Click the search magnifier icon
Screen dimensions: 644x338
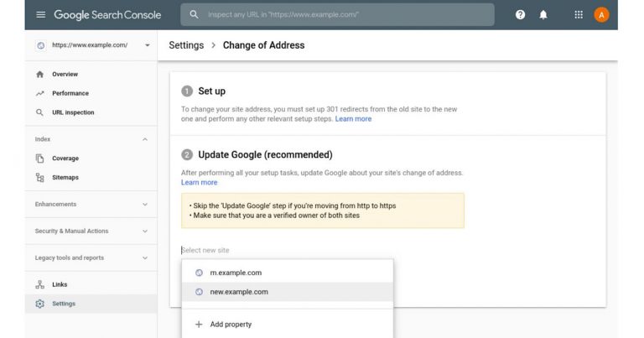[x=195, y=15]
